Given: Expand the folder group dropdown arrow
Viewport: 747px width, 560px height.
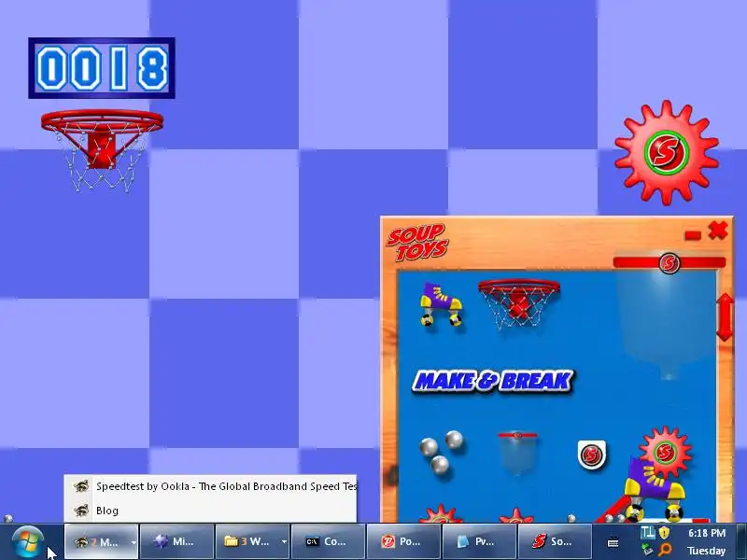Looking at the screenshot, I should [x=284, y=542].
